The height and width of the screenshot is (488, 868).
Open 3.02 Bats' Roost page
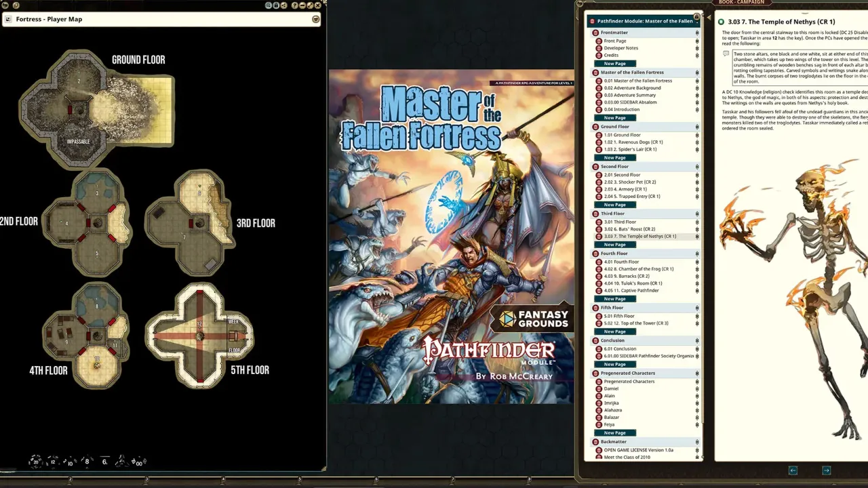click(629, 229)
